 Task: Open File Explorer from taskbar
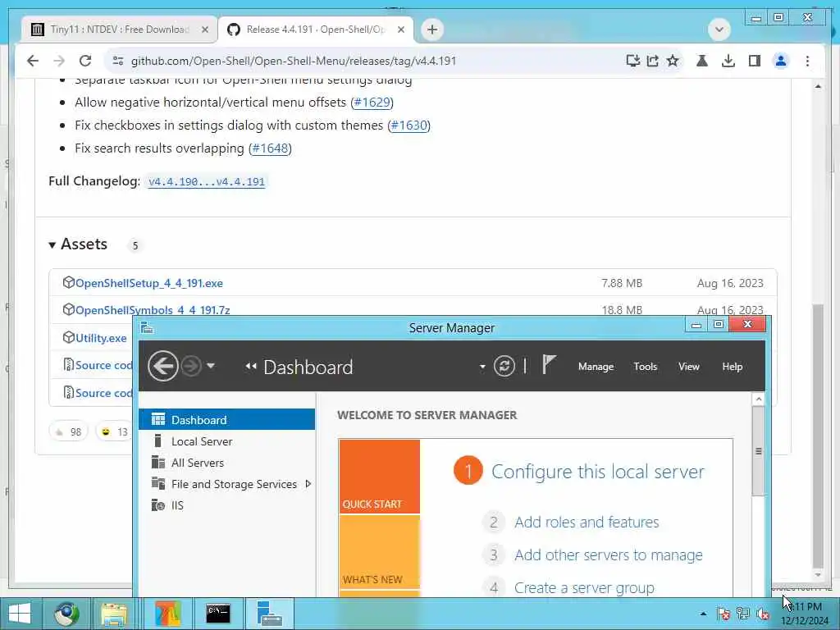tap(114, 614)
